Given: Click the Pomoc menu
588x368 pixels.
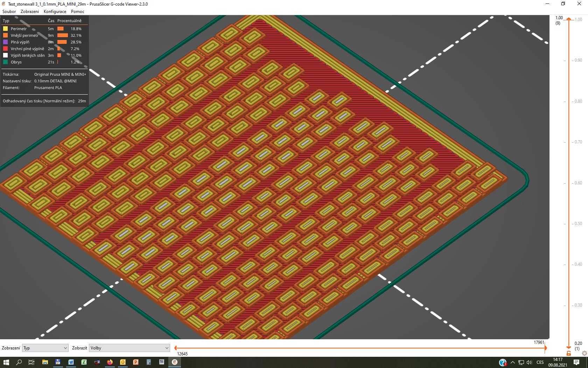Looking at the screenshot, I should (x=78, y=12).
